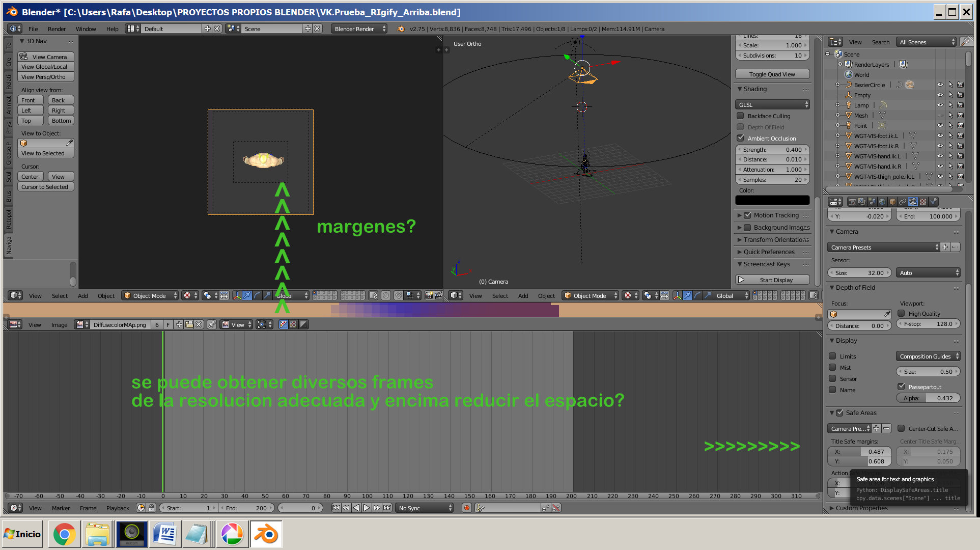Enable the Backface Culling checkbox
980x550 pixels.
click(741, 116)
